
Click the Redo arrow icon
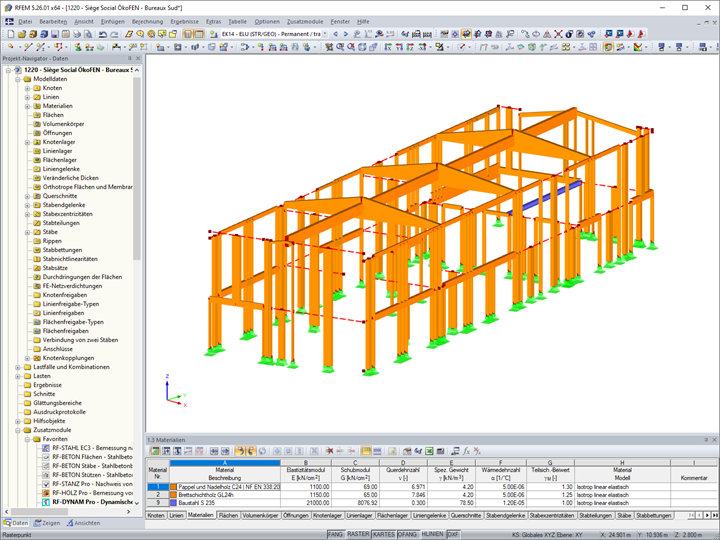point(114,34)
